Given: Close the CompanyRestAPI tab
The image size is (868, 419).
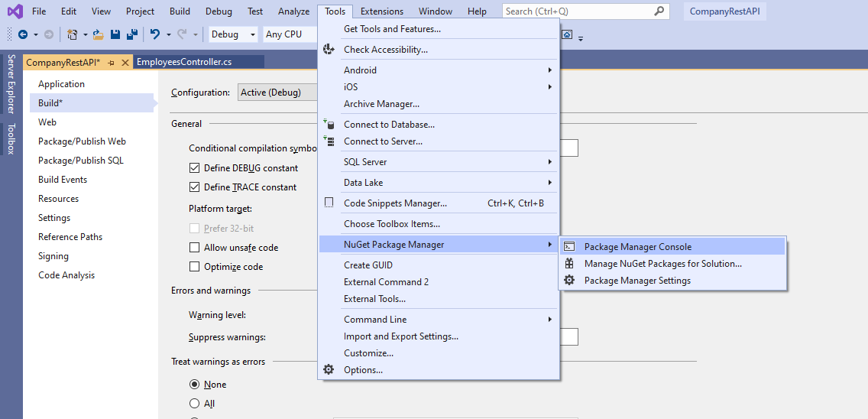Looking at the screenshot, I should pyautogui.click(x=125, y=63).
